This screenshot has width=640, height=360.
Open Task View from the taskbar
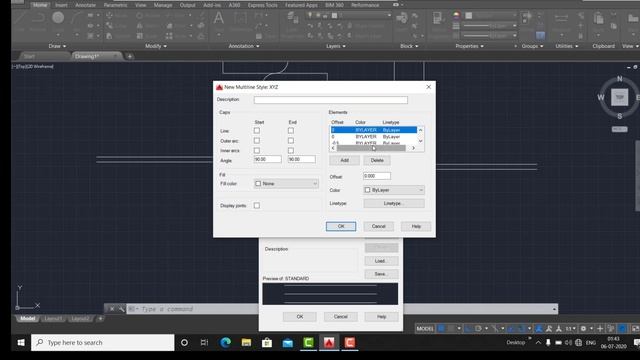point(204,342)
